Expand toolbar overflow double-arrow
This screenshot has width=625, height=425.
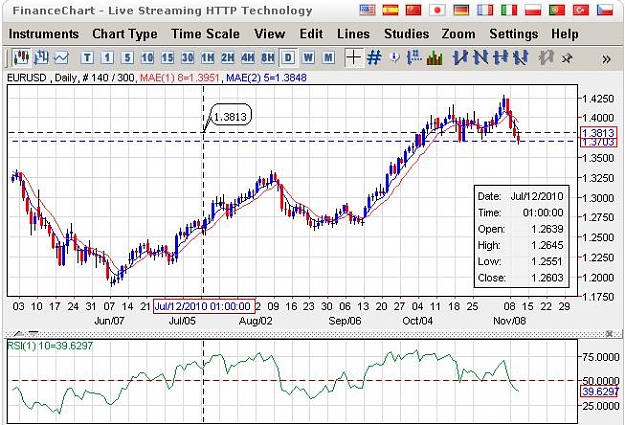pos(606,59)
